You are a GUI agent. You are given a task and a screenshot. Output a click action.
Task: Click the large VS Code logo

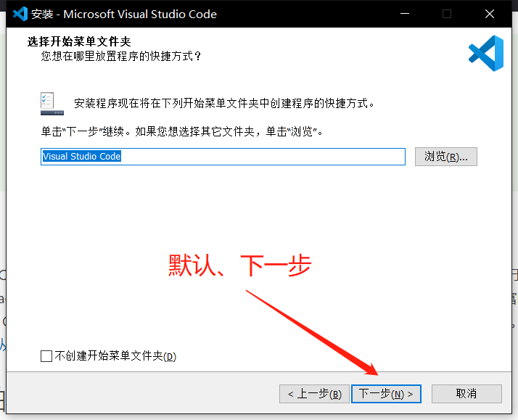pyautogui.click(x=486, y=53)
